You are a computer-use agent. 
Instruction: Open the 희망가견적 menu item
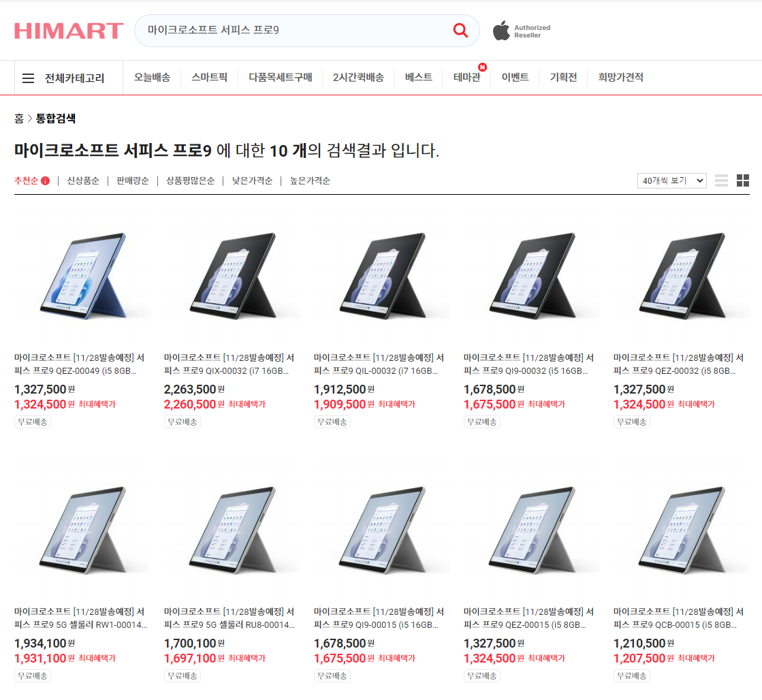click(x=620, y=78)
